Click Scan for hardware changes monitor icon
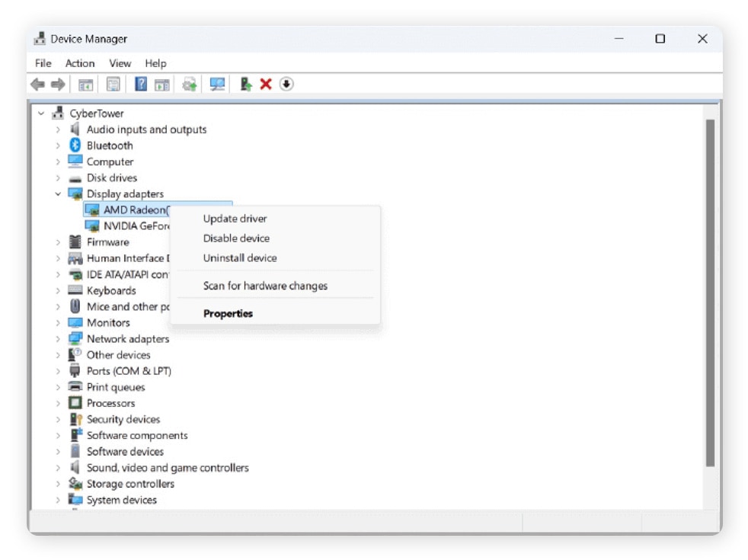This screenshot has width=748, height=560. 217,85
